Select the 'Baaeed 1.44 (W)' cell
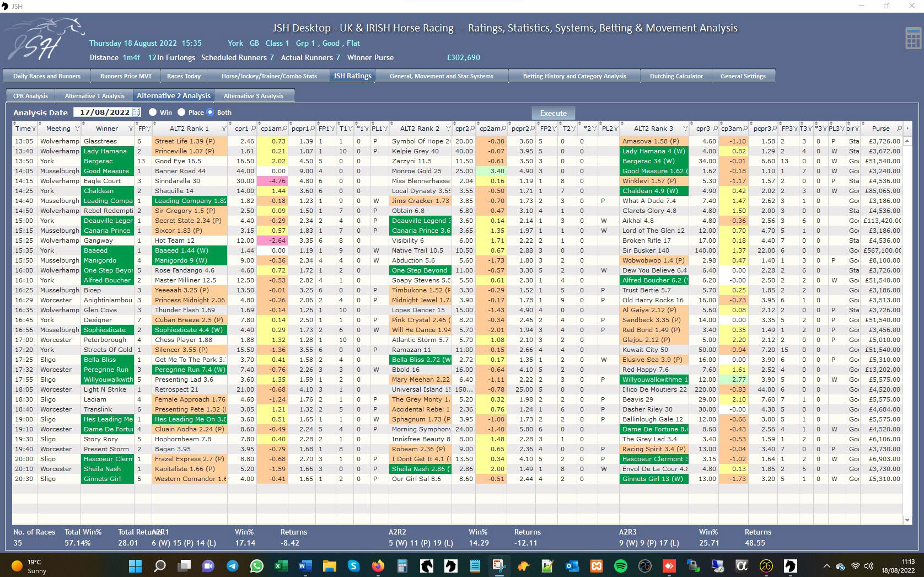Viewport: 924px width, 577px height. click(190, 250)
